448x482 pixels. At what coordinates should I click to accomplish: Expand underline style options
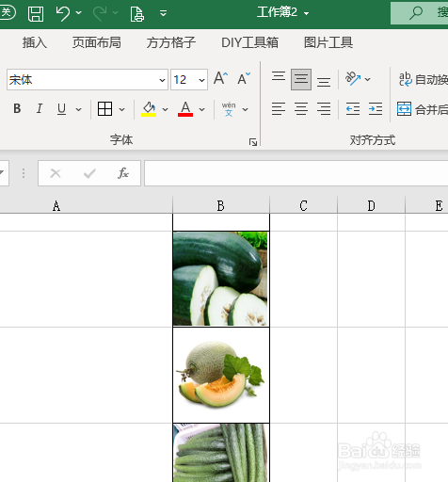point(78,109)
